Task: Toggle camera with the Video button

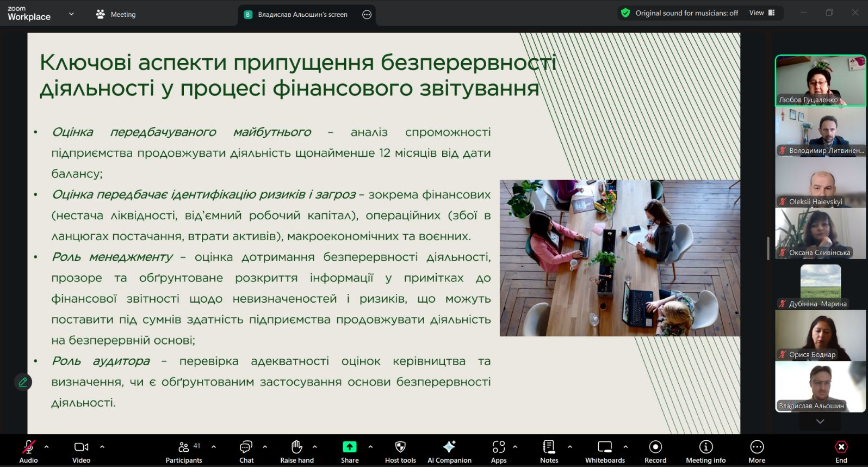Action: coord(81,451)
